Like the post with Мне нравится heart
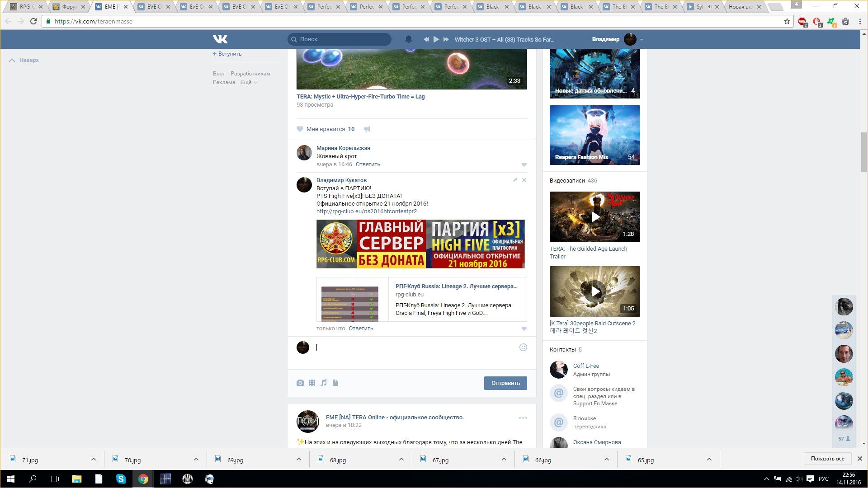This screenshot has width=868, height=488. click(x=300, y=129)
